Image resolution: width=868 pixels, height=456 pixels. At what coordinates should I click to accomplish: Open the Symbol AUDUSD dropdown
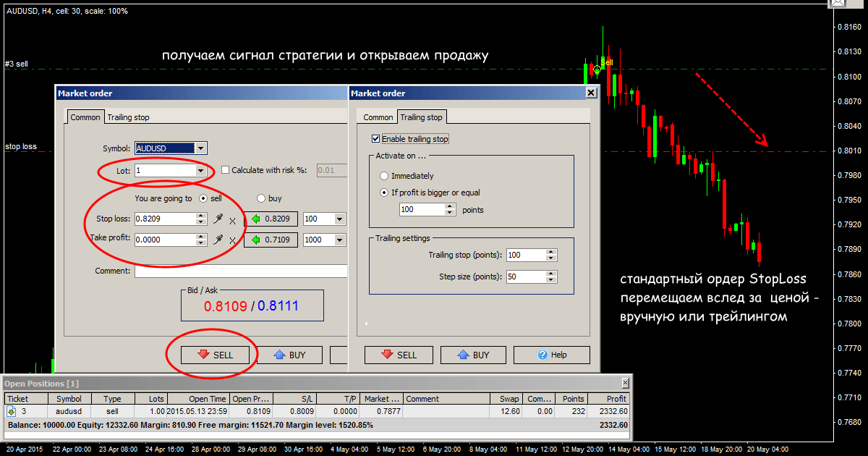[x=201, y=148]
